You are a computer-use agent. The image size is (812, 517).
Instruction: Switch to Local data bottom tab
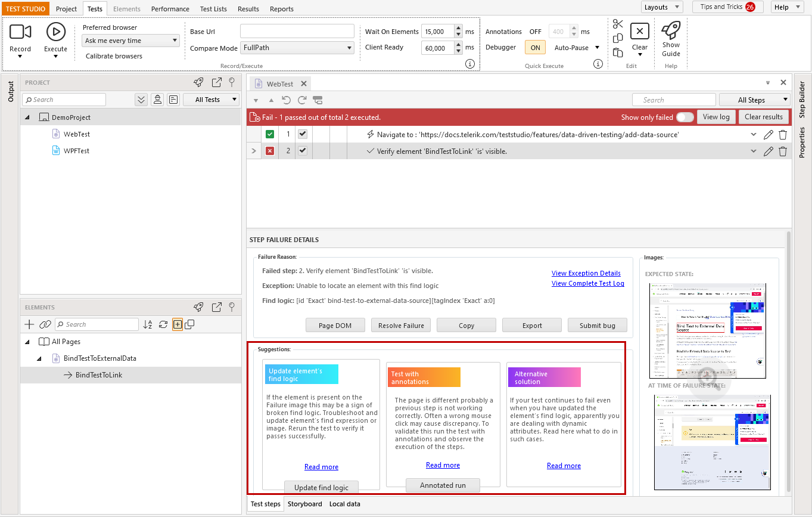tap(344, 504)
